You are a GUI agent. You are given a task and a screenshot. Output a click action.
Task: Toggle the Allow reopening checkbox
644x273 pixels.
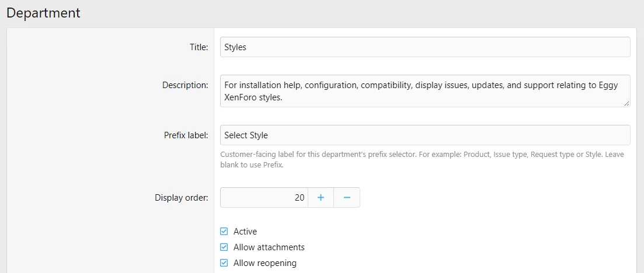pos(224,262)
